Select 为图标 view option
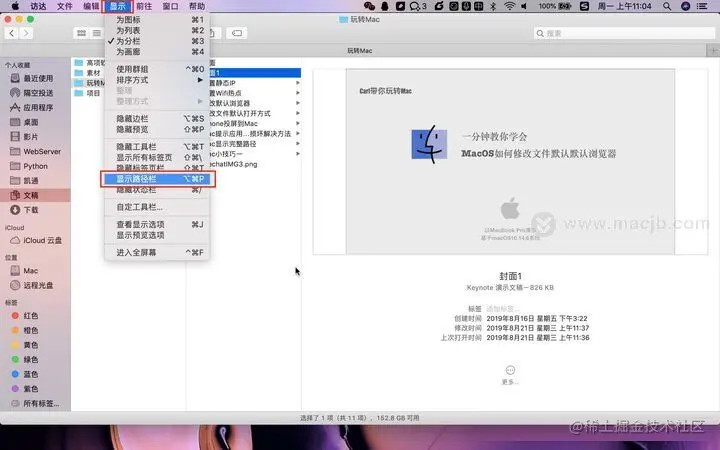720x450 pixels. 157,20
